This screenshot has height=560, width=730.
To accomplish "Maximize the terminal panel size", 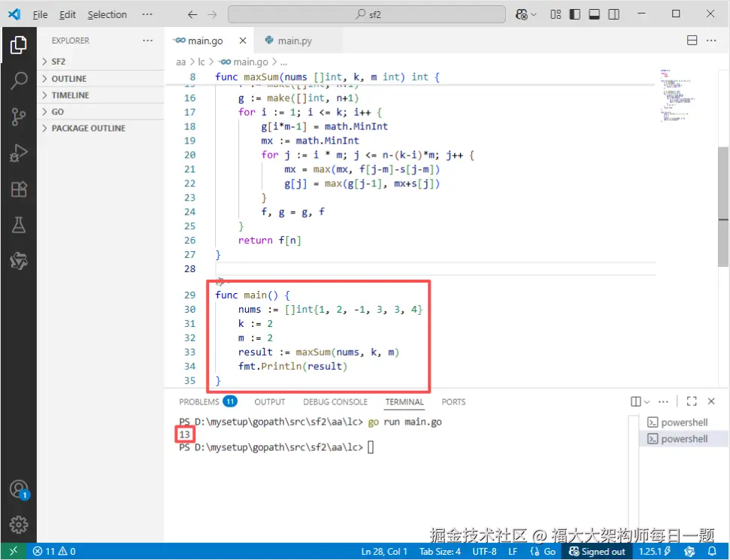I will point(692,401).
